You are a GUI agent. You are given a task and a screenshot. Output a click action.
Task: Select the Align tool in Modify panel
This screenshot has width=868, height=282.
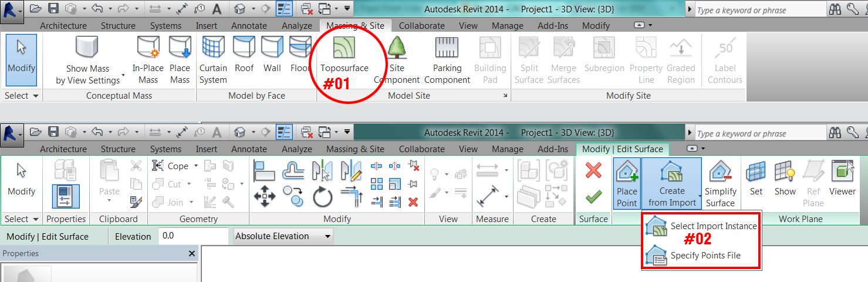click(264, 171)
